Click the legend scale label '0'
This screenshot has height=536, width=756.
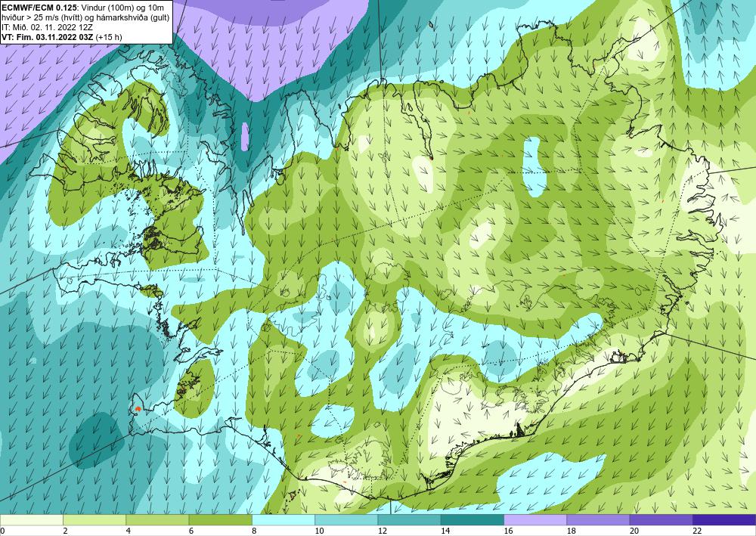click(x=2, y=531)
